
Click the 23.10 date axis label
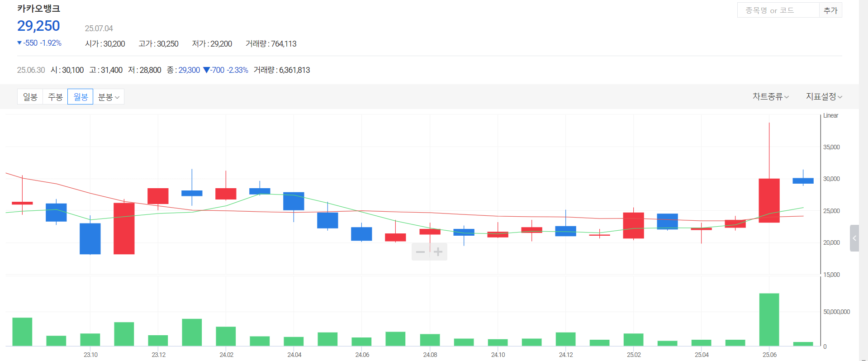(x=90, y=355)
